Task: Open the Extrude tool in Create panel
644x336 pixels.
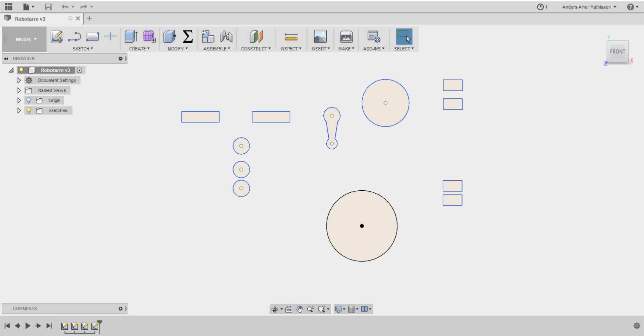Action: [130, 37]
